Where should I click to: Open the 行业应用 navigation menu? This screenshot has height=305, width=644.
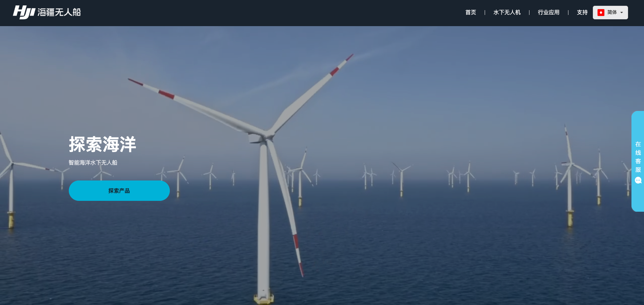(548, 13)
